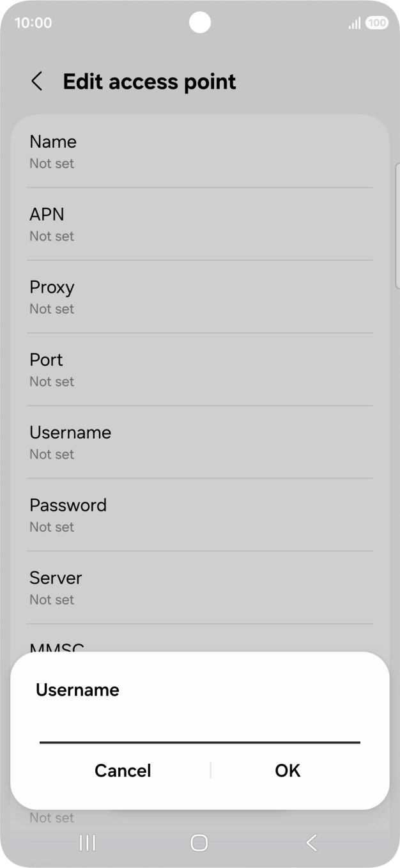Screen dimensions: 400x868
Task: Tap the Recents button in navigation bar
Action: 86,842
